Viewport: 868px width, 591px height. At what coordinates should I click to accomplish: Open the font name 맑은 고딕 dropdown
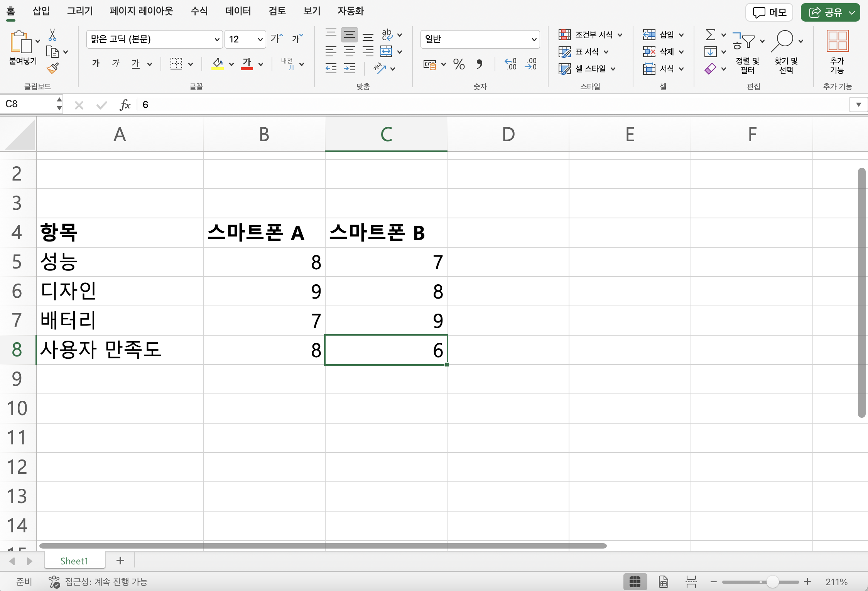click(217, 39)
